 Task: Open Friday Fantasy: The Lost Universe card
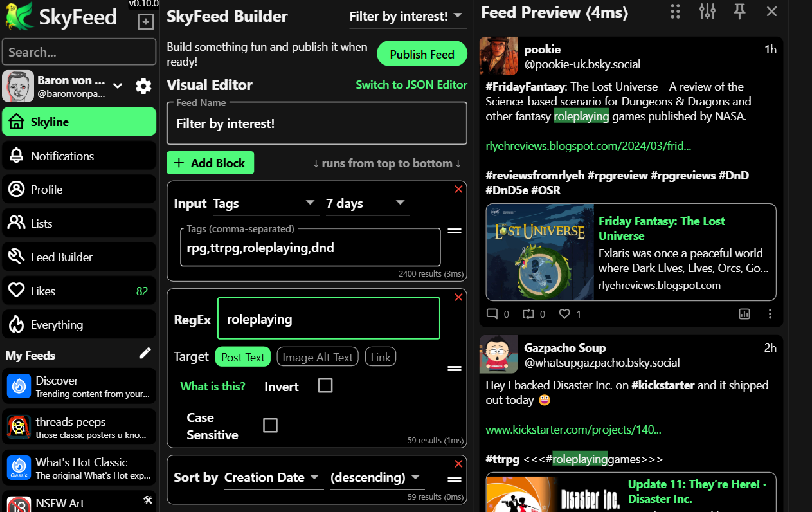[x=631, y=252]
